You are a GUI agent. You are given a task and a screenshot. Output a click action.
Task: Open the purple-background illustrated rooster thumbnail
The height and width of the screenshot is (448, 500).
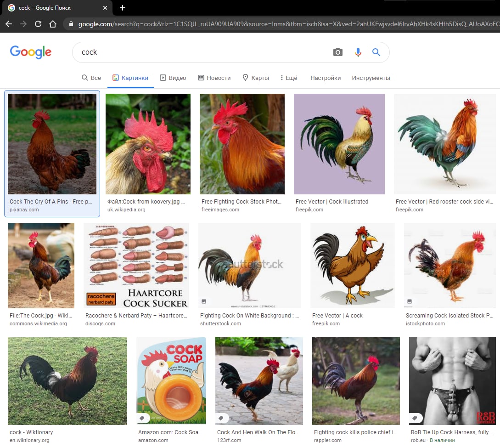point(339,144)
